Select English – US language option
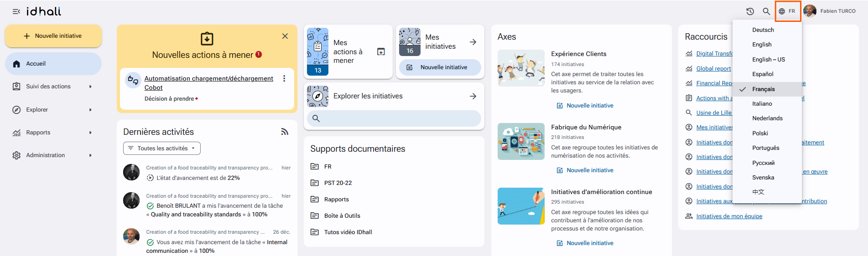 pyautogui.click(x=767, y=60)
